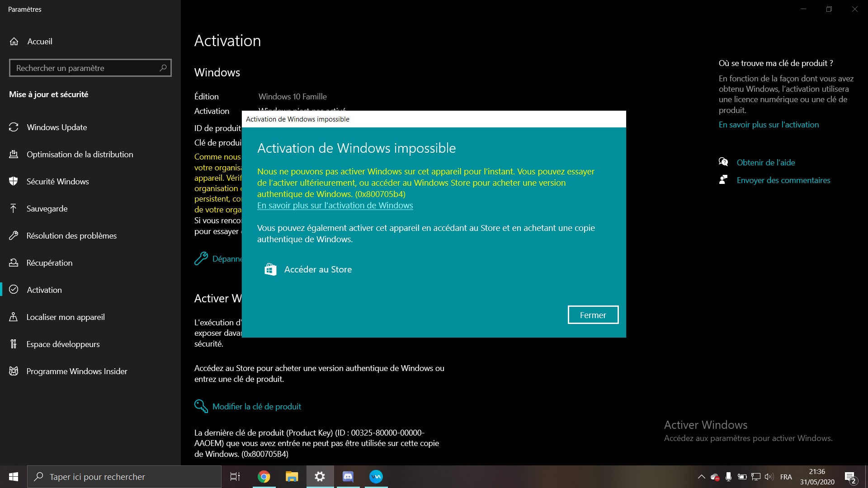Open Localiser mon appareil
Screen dimensions: 868x488
pyautogui.click(x=65, y=317)
